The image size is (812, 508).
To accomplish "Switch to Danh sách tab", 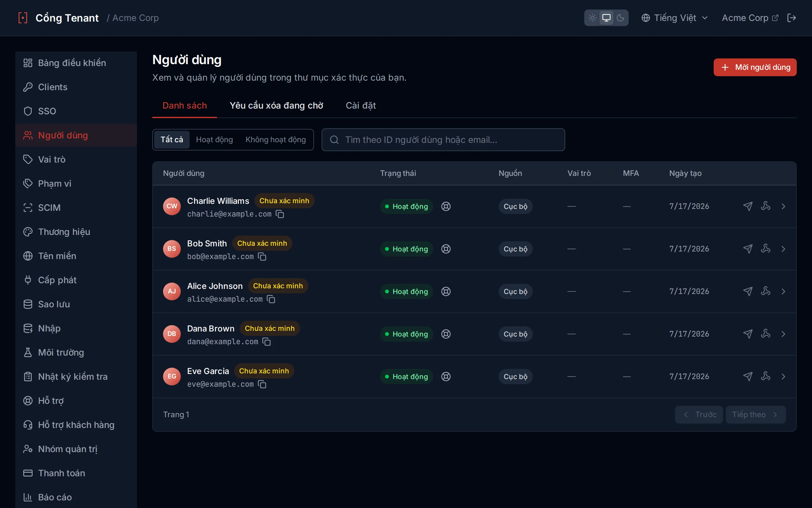I will 185,105.
